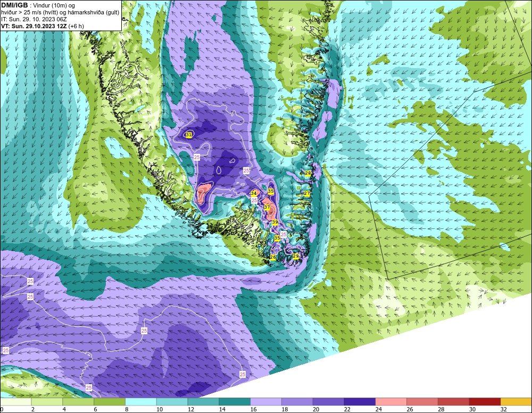532x413 pixels.
Task: Pick the 14–16 m/s dark teal legend swatch
Action: click(x=235, y=402)
